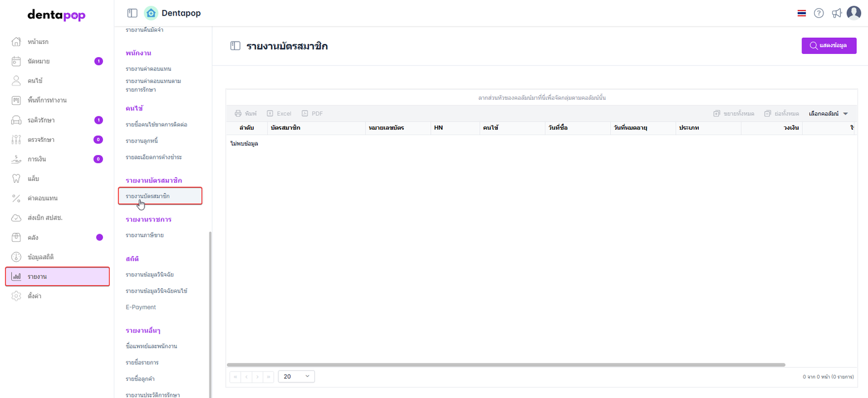Open the รายงานภาษีขาย report link
Image resolution: width=868 pixels, height=398 pixels.
pos(144,235)
